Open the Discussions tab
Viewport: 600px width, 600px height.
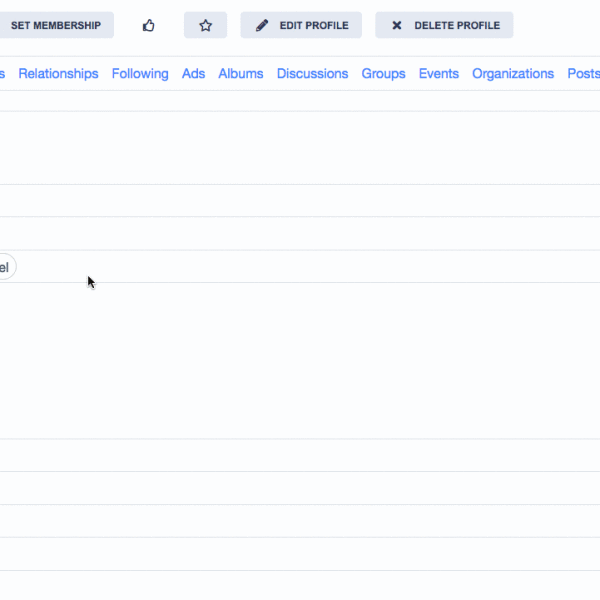312,74
